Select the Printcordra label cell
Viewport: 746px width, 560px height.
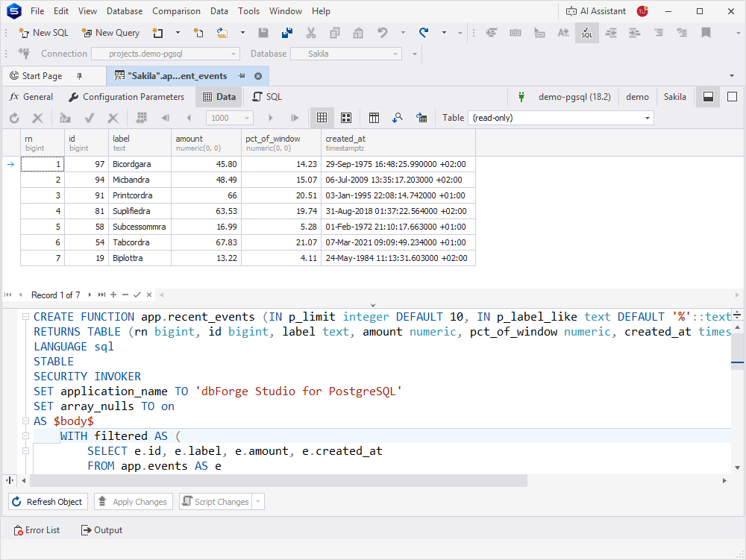(140, 195)
